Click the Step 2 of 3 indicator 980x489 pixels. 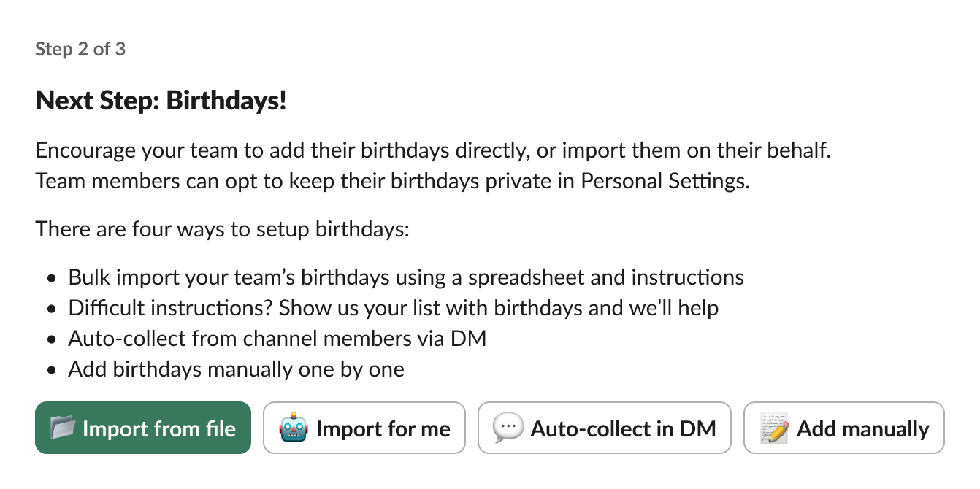click(x=80, y=49)
